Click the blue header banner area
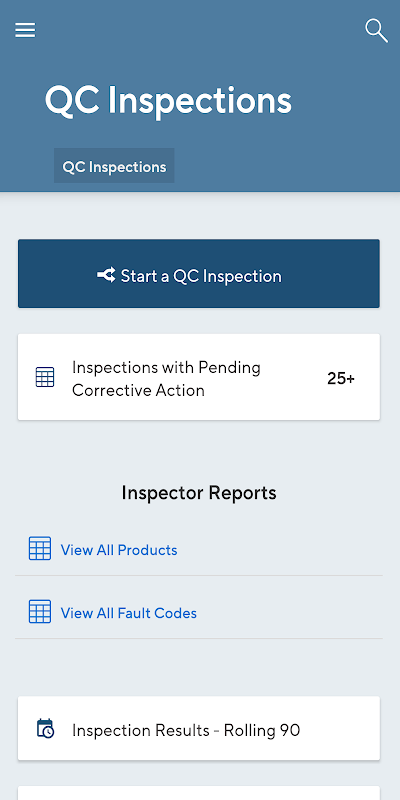This screenshot has height=800, width=400. (x=200, y=96)
